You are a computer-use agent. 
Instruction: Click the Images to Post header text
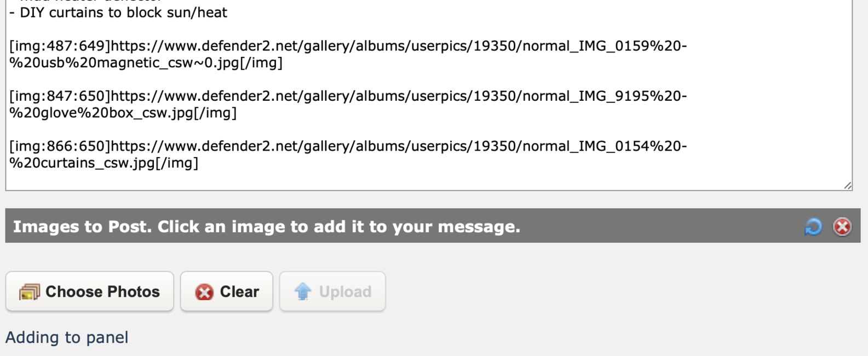pyautogui.click(x=267, y=226)
